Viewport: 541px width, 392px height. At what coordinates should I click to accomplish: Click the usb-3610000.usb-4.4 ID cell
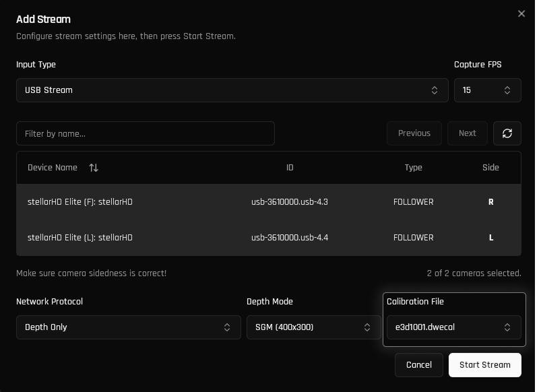tap(290, 238)
